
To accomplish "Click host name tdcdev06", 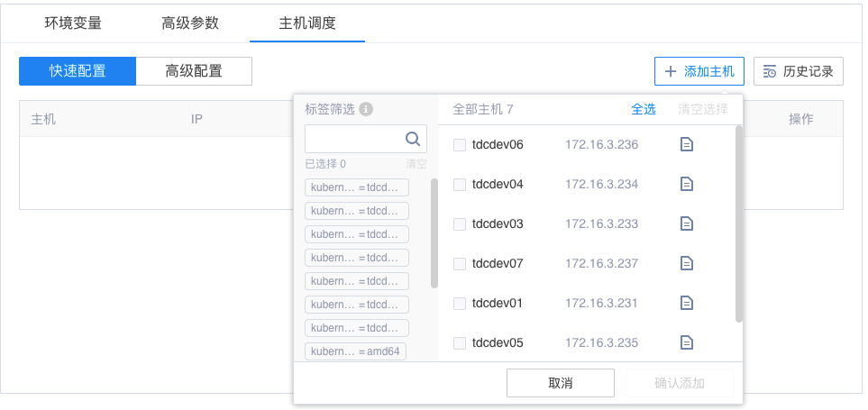I will coord(498,145).
